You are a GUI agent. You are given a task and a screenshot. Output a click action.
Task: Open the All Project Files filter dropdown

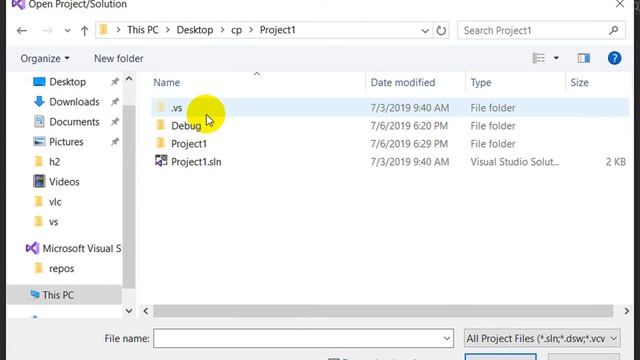click(x=542, y=338)
